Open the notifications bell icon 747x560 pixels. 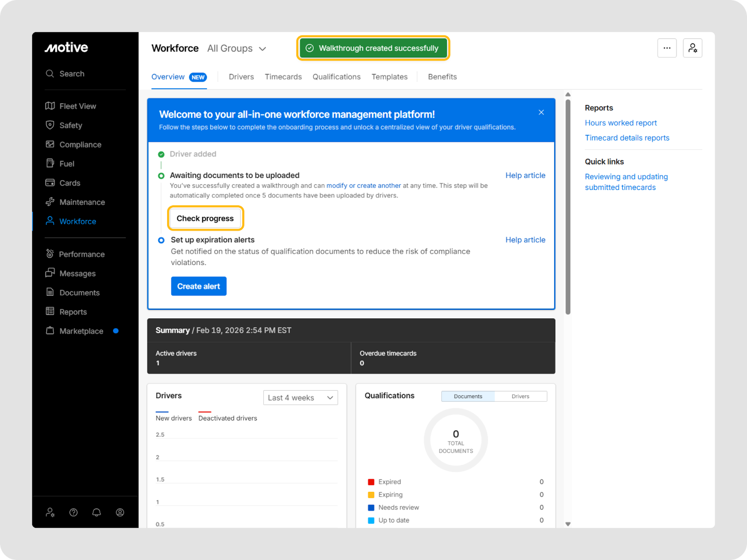[97, 512]
